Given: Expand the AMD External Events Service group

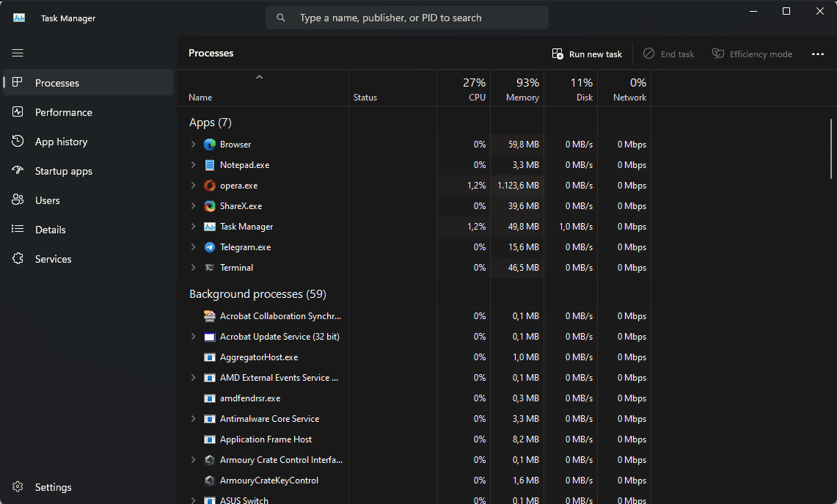Looking at the screenshot, I should point(193,378).
